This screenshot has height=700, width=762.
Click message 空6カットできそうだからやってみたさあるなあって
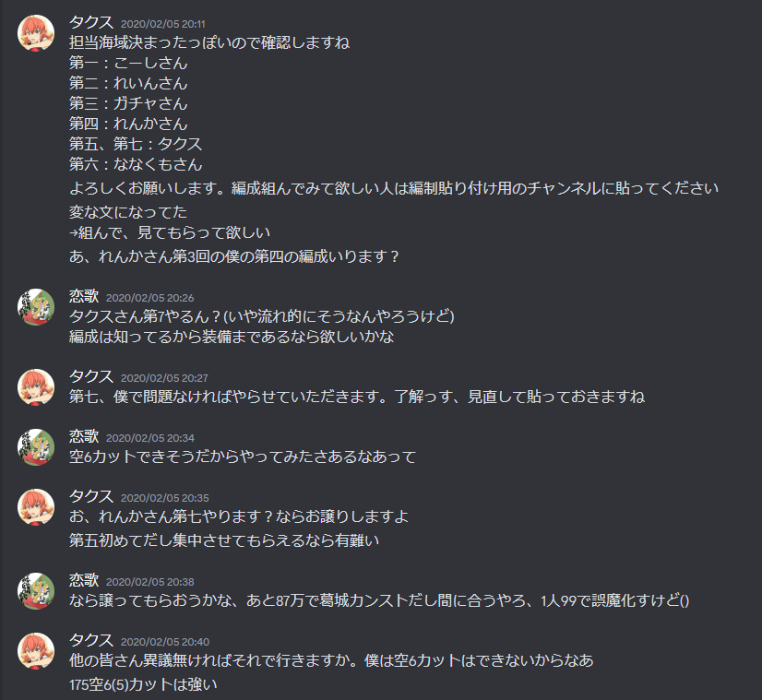point(243,457)
